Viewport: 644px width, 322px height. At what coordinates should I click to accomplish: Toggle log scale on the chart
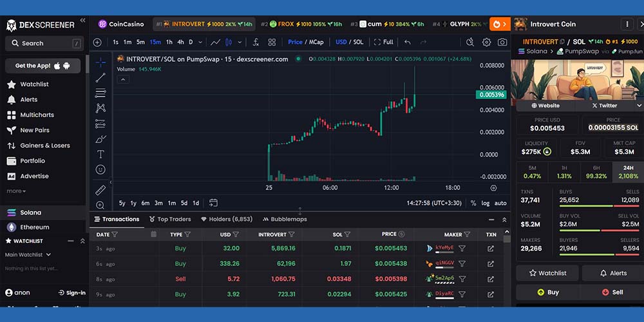[x=485, y=203]
